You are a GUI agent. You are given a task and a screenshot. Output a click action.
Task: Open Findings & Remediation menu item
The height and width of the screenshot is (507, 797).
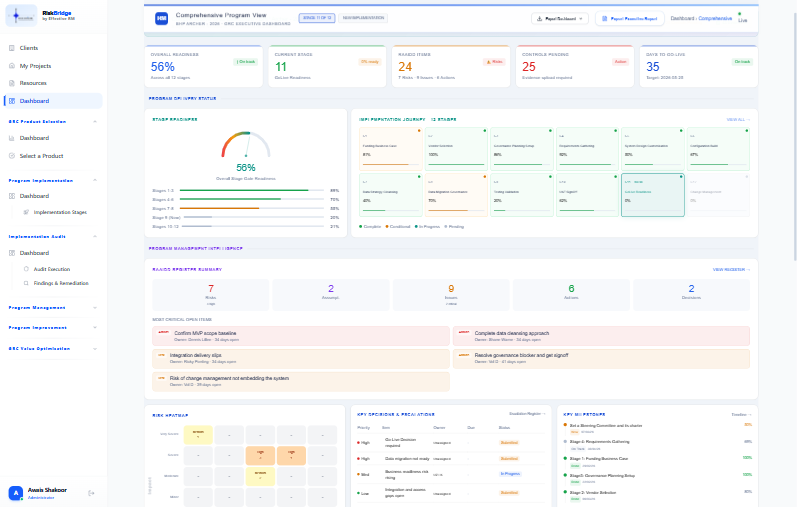coord(61,283)
